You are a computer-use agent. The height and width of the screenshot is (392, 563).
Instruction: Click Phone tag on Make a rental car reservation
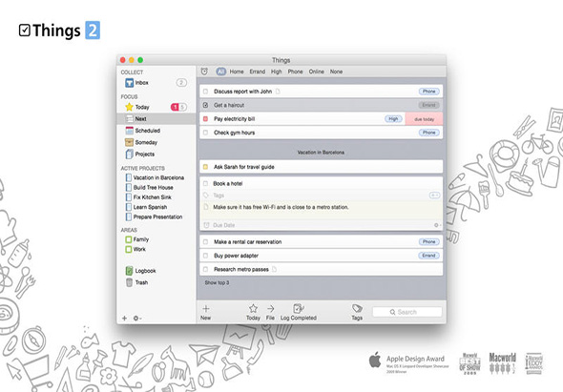pos(429,242)
